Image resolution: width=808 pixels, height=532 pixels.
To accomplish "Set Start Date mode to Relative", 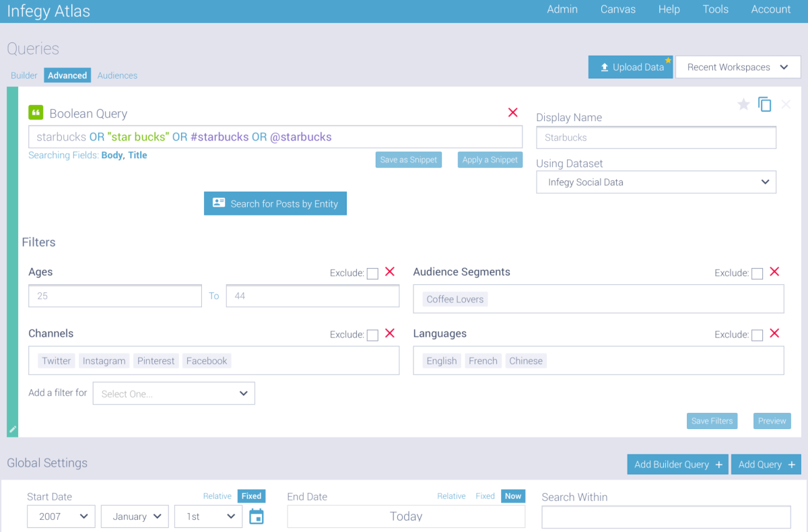I will 217,496.
